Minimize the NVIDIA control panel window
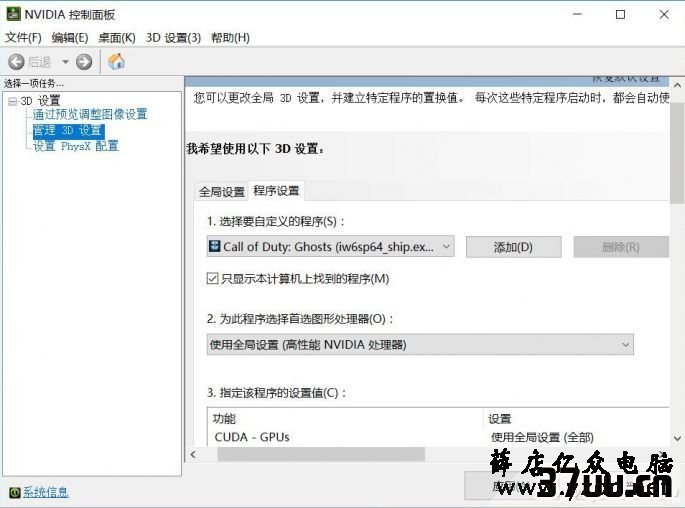The image size is (685, 508). click(577, 14)
